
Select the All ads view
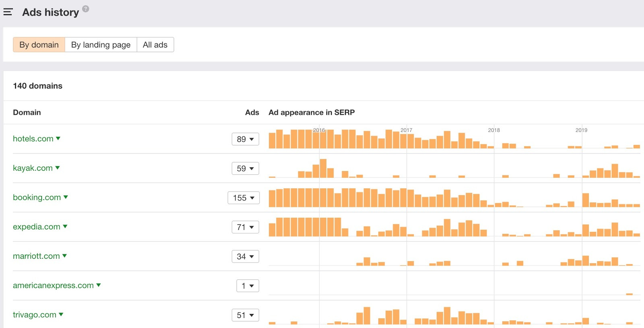tap(155, 45)
